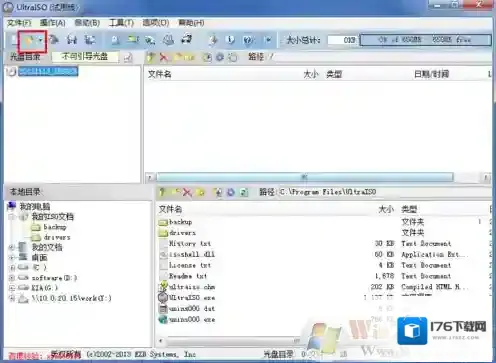Open the 启动(B) menu
496x363 pixels.
pos(87,23)
